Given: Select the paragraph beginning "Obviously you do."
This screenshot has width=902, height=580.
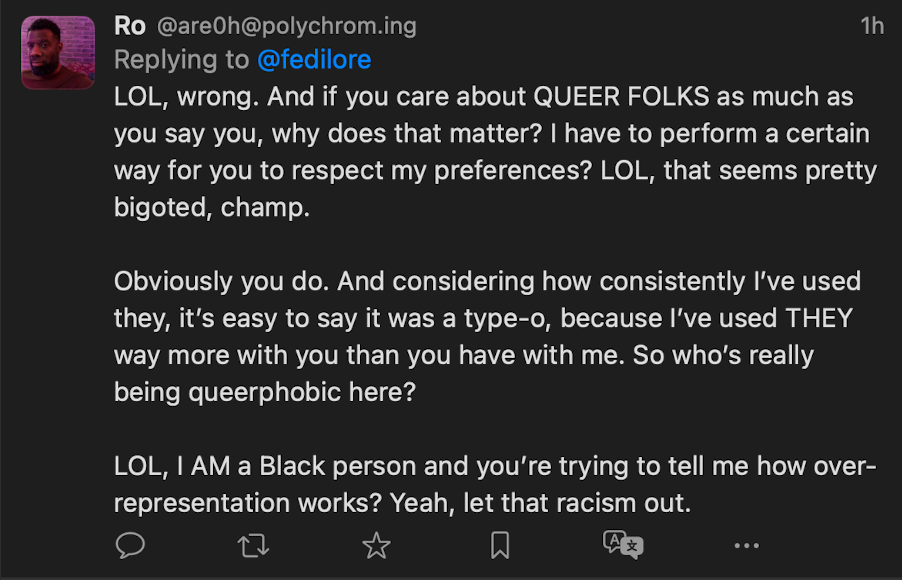Looking at the screenshot, I should point(487,337).
